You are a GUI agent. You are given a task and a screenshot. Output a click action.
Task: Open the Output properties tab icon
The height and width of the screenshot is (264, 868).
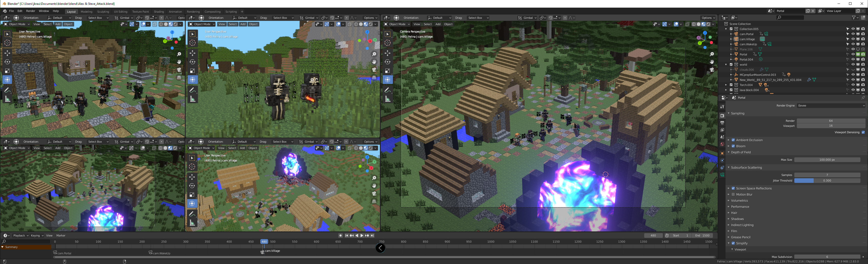722,123
